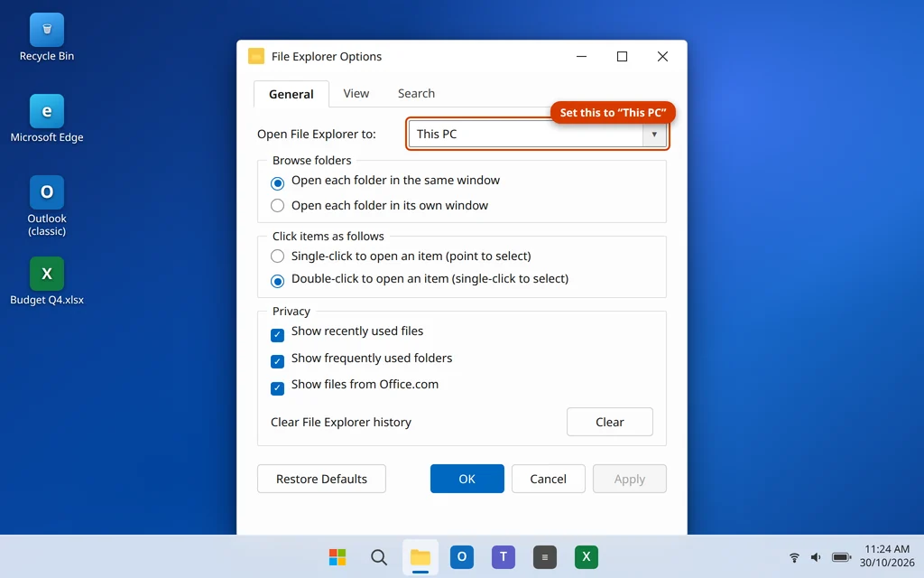
Task: Close the File Explorer Options dialog
Action: tap(662, 56)
